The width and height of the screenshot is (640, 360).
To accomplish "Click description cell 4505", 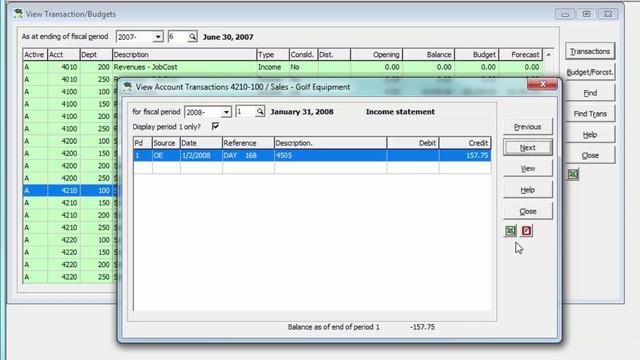I will [331, 156].
